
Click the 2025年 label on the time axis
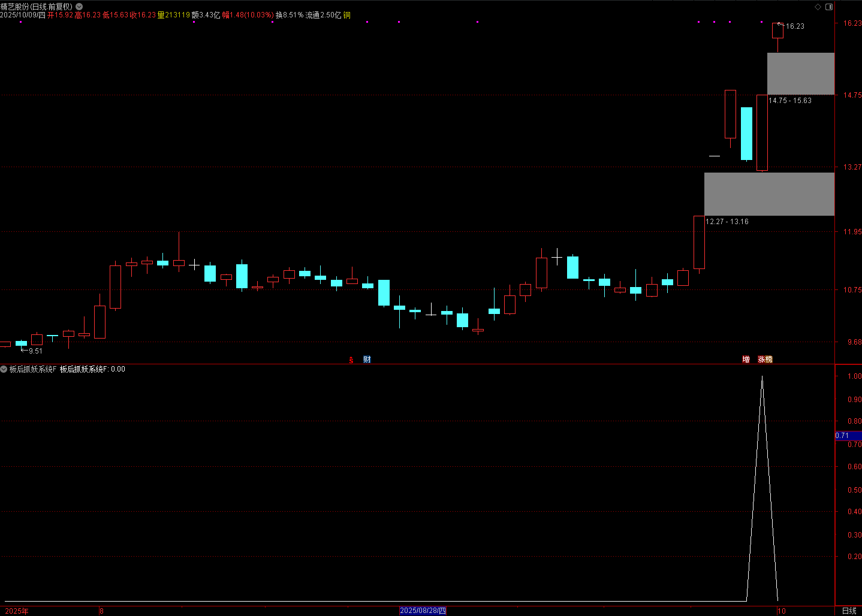(17, 611)
